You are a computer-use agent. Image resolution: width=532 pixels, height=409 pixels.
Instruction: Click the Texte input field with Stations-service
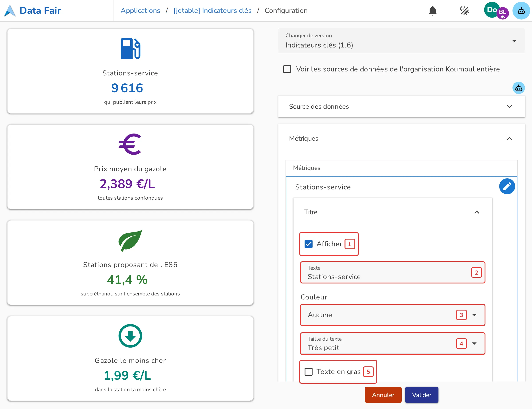[x=393, y=273]
